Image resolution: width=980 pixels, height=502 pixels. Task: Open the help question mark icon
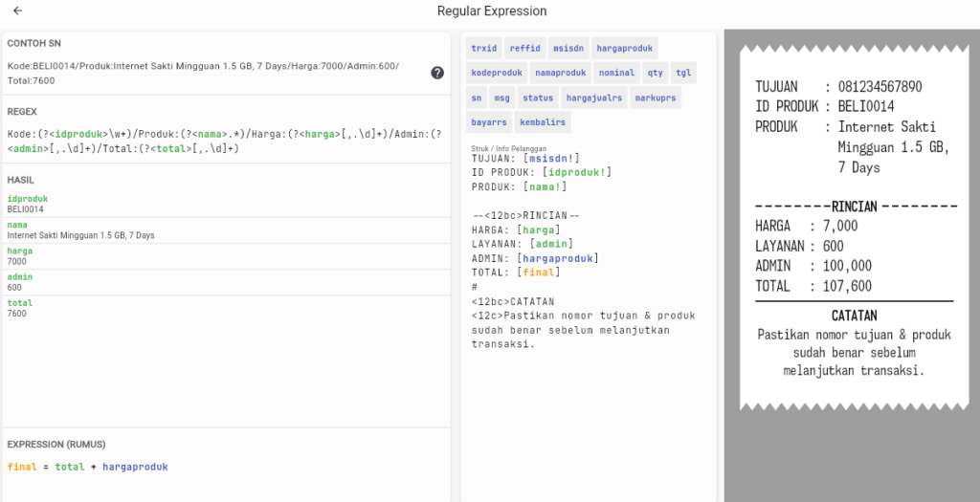click(437, 73)
